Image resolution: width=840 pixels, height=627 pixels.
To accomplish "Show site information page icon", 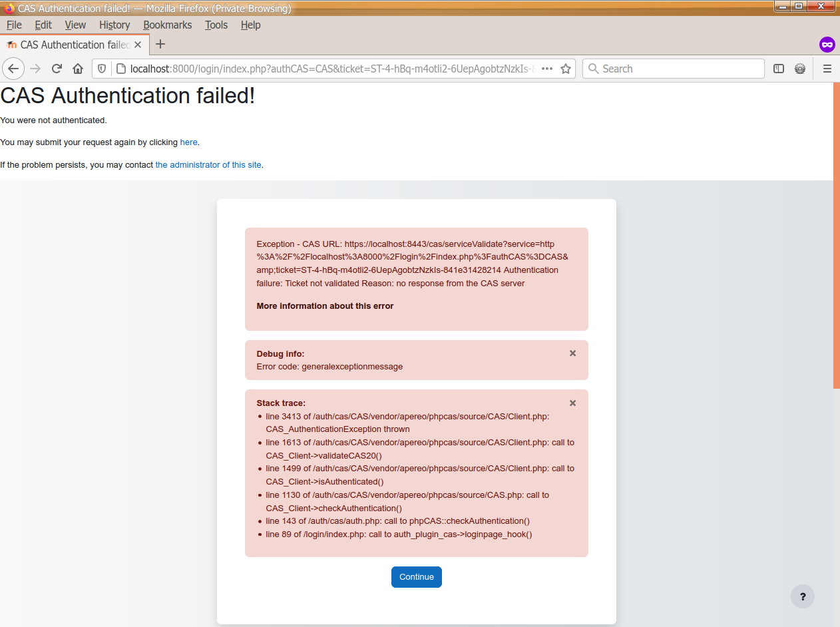I will (x=120, y=69).
